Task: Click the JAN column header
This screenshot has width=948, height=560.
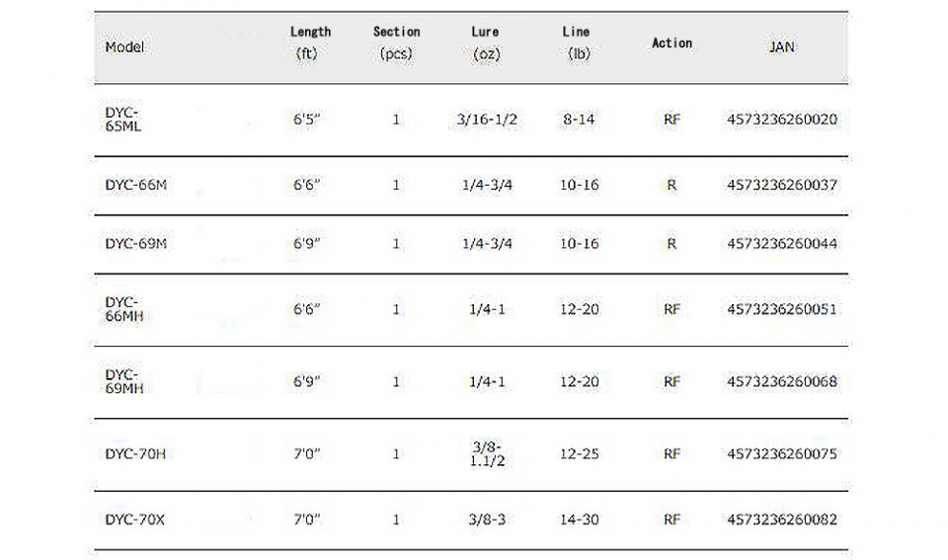Action: click(x=782, y=47)
